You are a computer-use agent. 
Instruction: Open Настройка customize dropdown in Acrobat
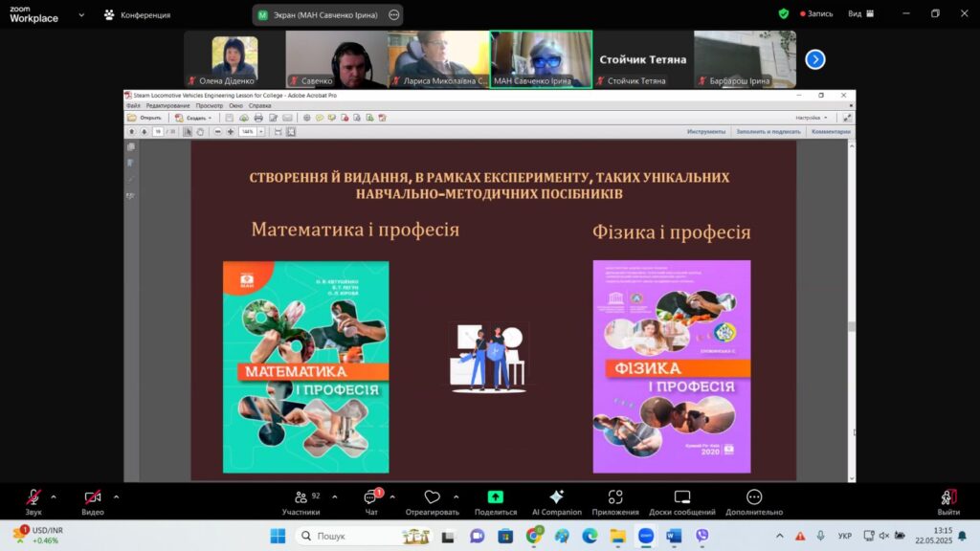pyautogui.click(x=812, y=118)
